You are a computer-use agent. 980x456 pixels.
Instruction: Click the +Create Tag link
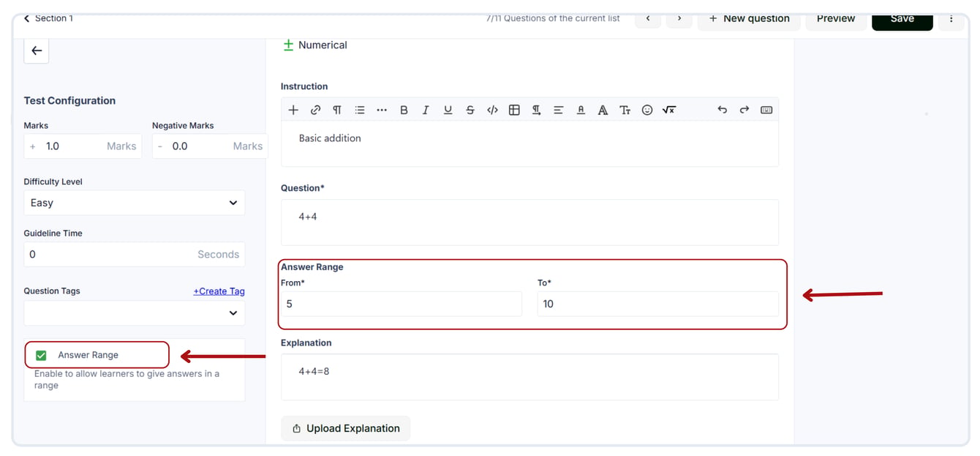coord(219,291)
